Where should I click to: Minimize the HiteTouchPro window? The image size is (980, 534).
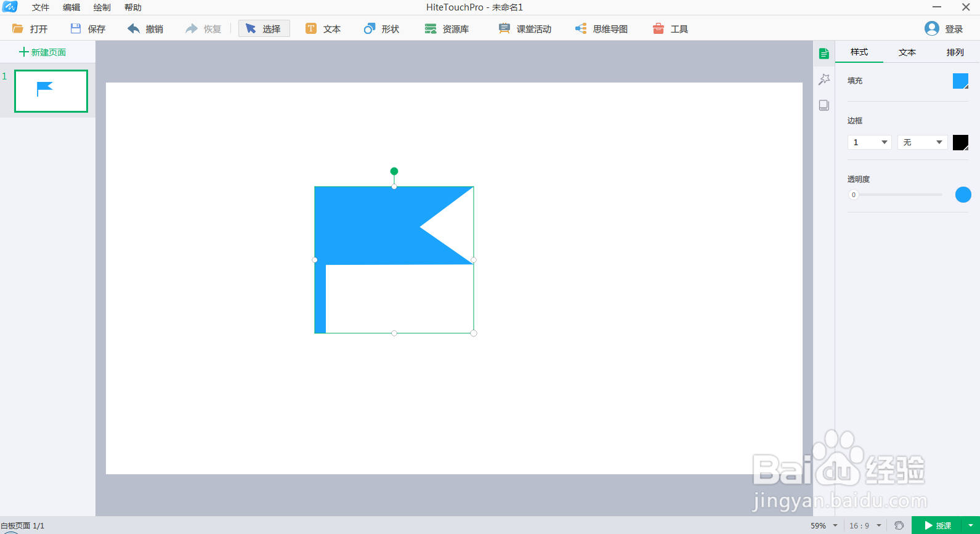point(937,7)
